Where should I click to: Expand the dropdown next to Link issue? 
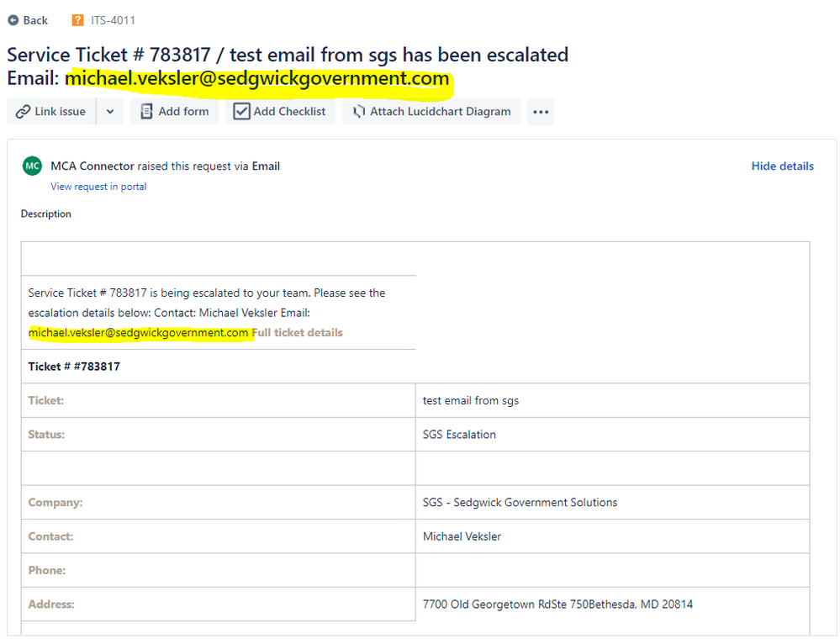[x=110, y=112]
